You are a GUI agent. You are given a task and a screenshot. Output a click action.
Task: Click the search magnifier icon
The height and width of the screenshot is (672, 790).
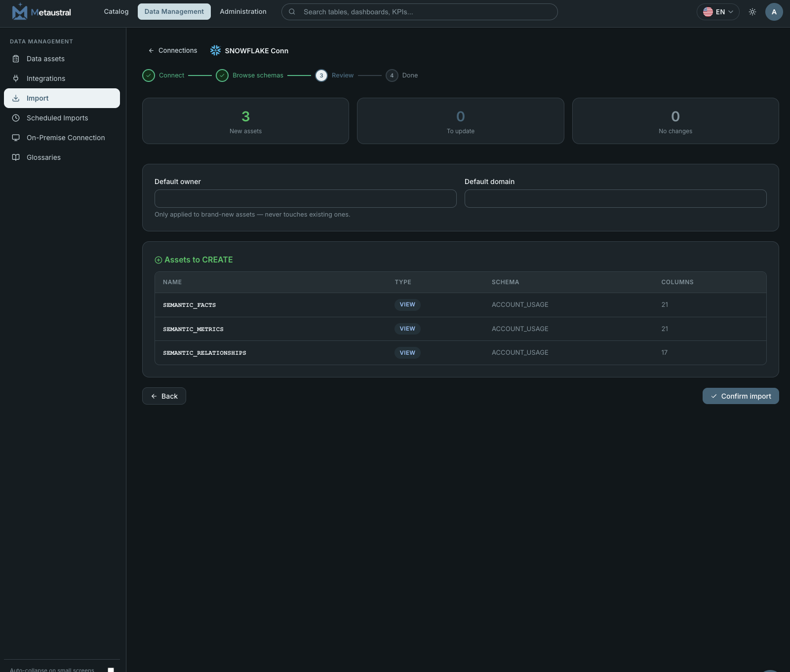pyautogui.click(x=292, y=12)
